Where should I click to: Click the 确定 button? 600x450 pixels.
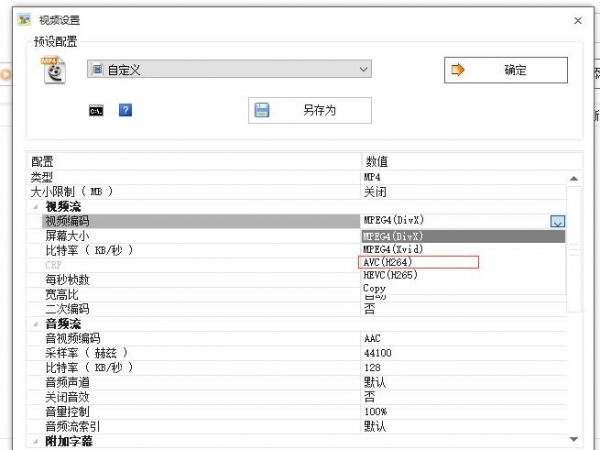point(505,70)
